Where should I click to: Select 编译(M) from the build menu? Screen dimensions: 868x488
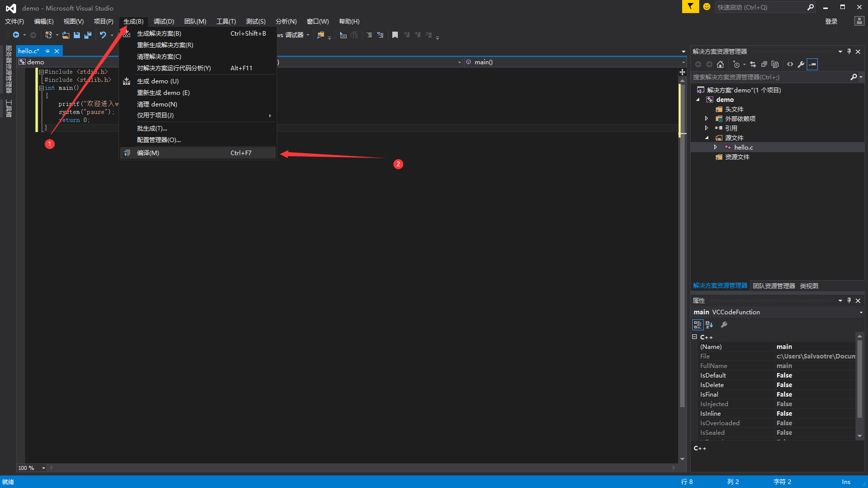tap(148, 153)
